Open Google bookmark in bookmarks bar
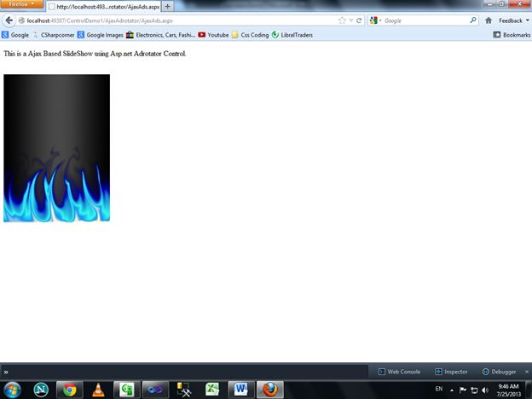Viewport: 532px width, 399px height. click(x=15, y=35)
